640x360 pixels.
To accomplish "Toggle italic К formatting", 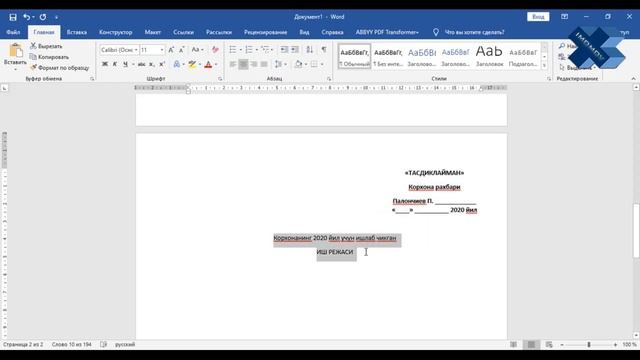I will pos(115,64).
